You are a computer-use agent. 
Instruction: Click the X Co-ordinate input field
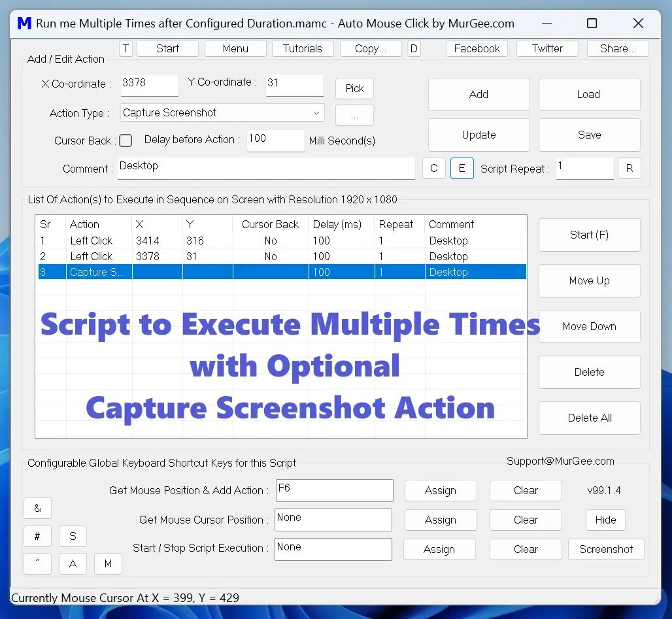point(149,85)
